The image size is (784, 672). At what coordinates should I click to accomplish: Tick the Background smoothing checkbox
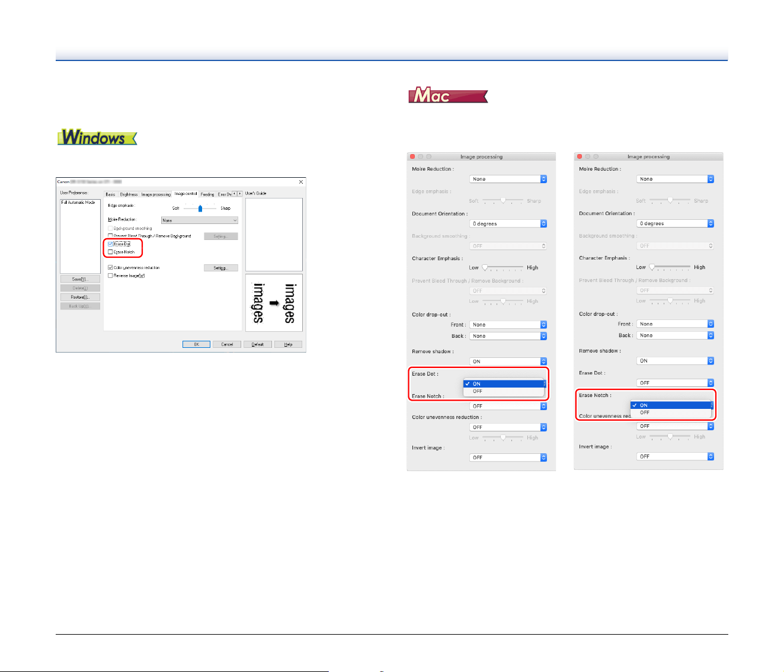(110, 228)
